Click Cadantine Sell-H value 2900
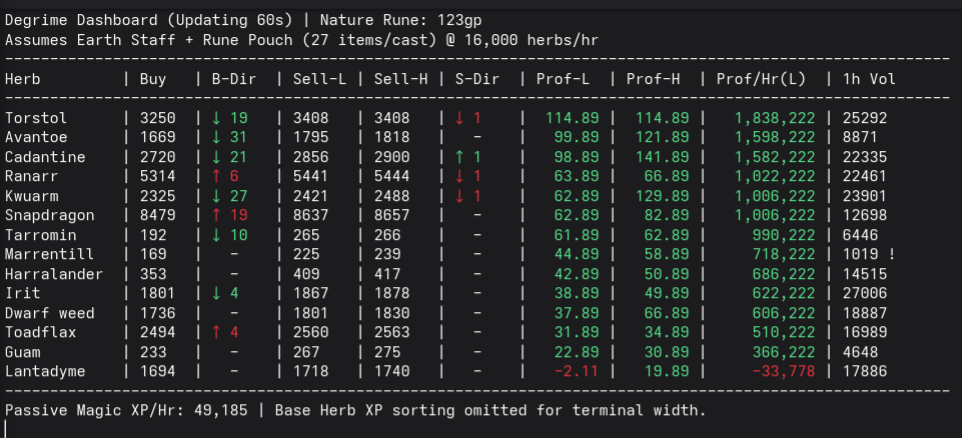 pos(392,157)
